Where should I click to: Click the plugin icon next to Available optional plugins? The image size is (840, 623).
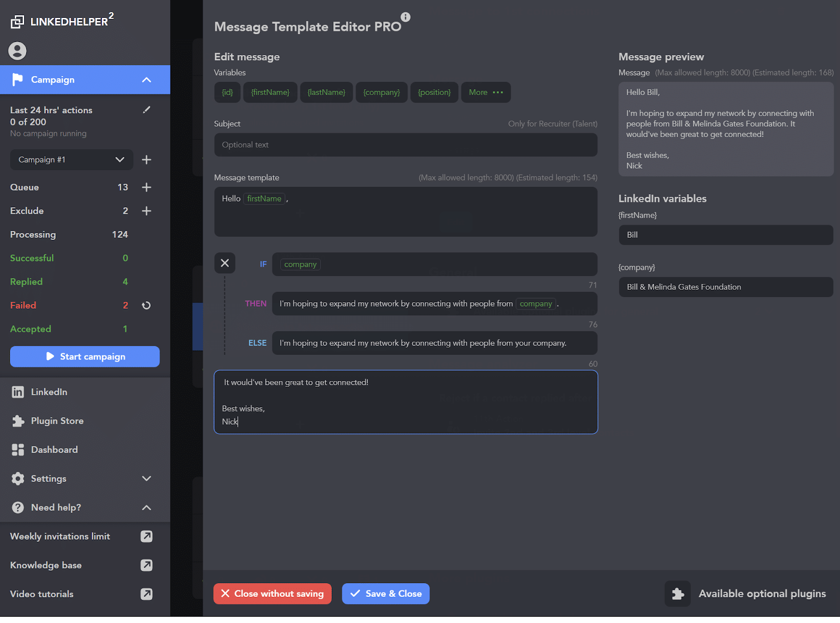click(677, 594)
